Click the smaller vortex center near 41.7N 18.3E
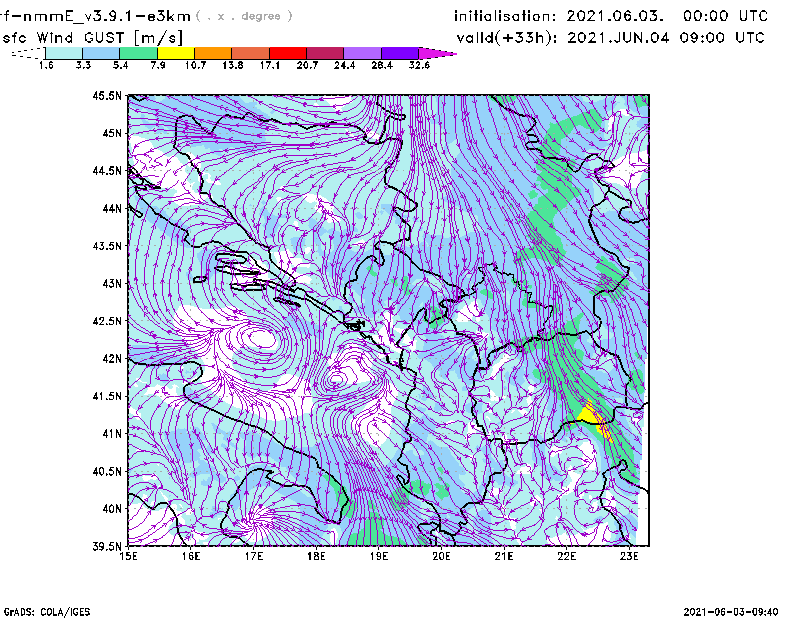This screenshot has width=800, height=618. 336,379
